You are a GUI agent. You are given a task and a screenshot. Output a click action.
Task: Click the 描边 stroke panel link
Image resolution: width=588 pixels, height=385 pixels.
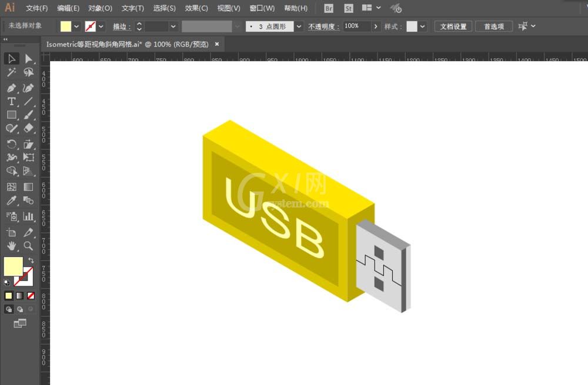pyautogui.click(x=122, y=26)
